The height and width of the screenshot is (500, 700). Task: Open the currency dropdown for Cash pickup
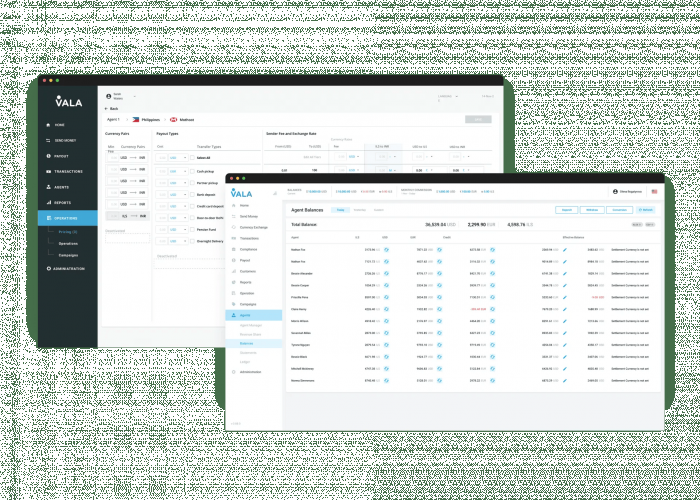pos(178,171)
